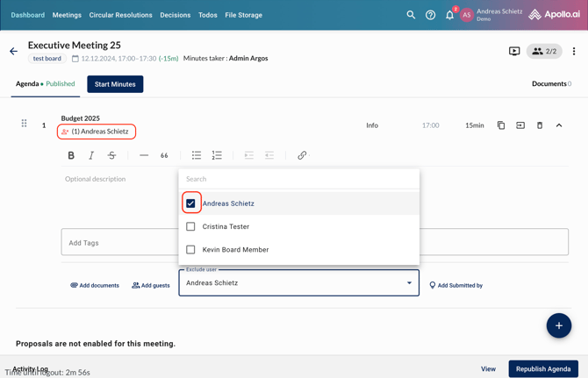Click the Start Minutes button

pos(115,84)
